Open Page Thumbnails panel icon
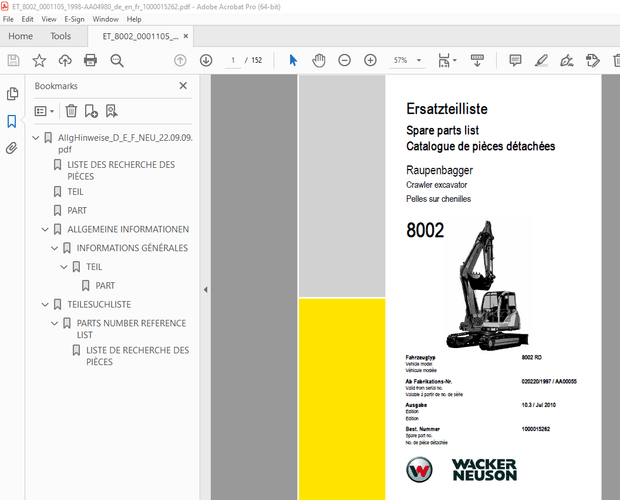The height and width of the screenshot is (500, 620). click(x=12, y=94)
